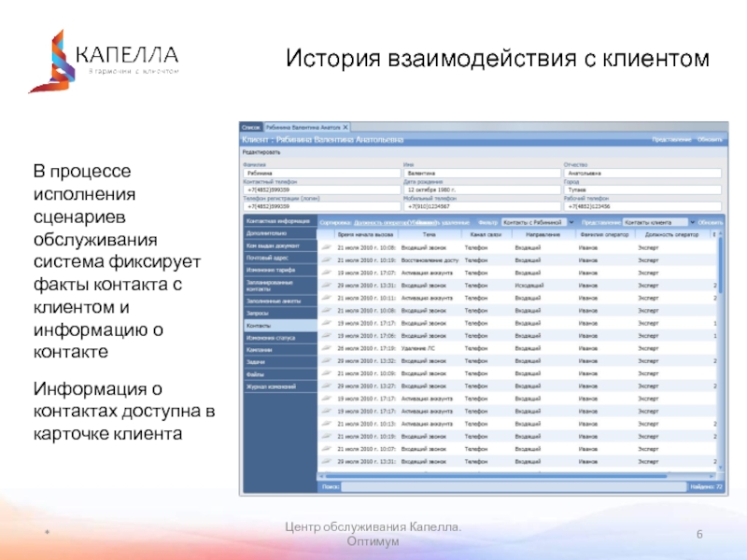
Task: Select the Рябинина Валентина client tab
Action: [303, 127]
